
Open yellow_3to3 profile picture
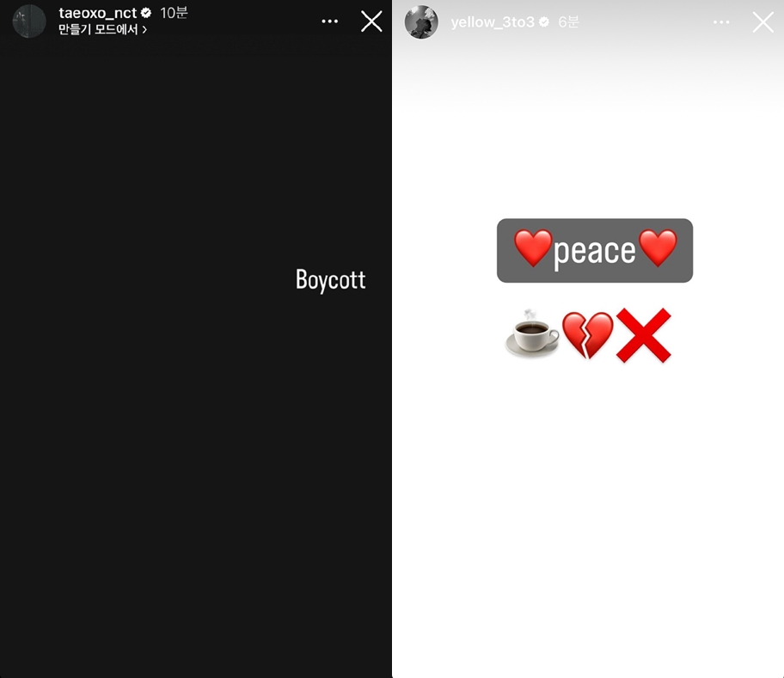coord(421,22)
